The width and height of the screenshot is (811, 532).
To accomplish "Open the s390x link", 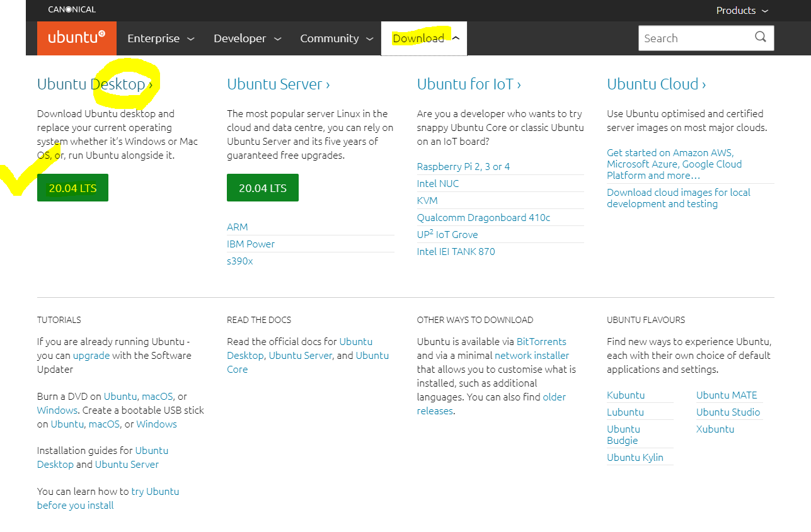I will click(240, 261).
